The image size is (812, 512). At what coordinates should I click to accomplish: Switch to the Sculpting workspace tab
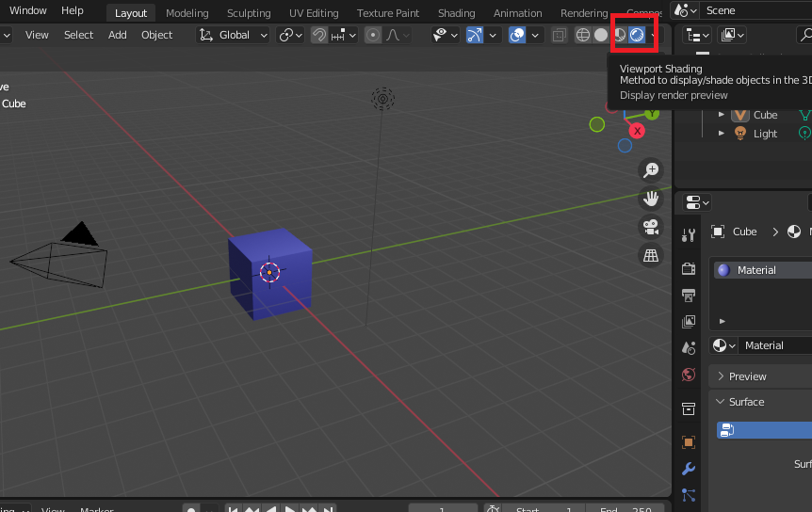pyautogui.click(x=249, y=13)
